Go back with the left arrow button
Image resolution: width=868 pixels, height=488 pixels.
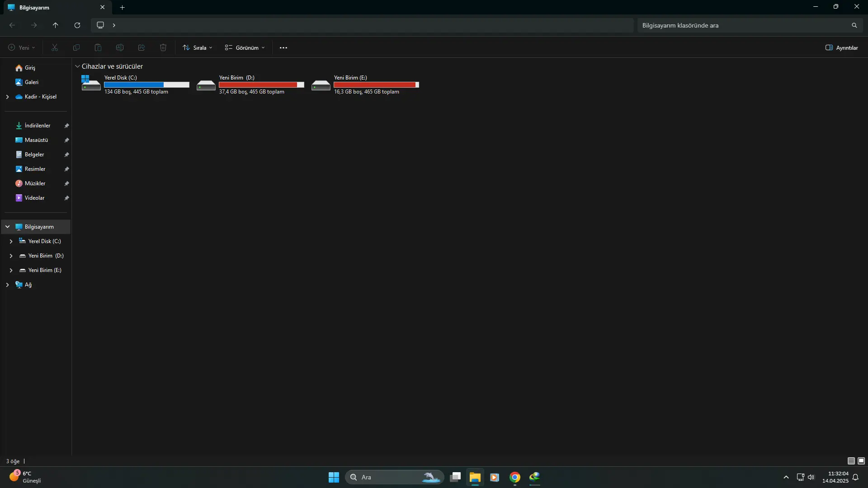[x=12, y=25]
